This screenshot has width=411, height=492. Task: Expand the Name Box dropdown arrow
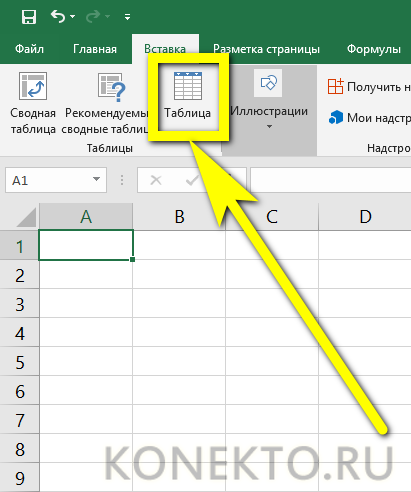click(x=96, y=179)
